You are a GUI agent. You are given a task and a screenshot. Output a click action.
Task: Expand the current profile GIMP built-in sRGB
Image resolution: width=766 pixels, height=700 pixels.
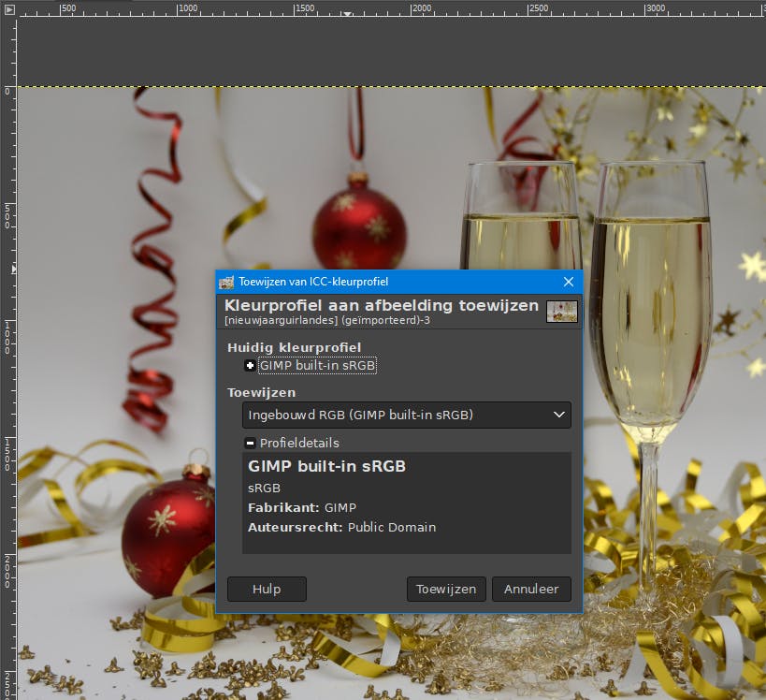[250, 366]
